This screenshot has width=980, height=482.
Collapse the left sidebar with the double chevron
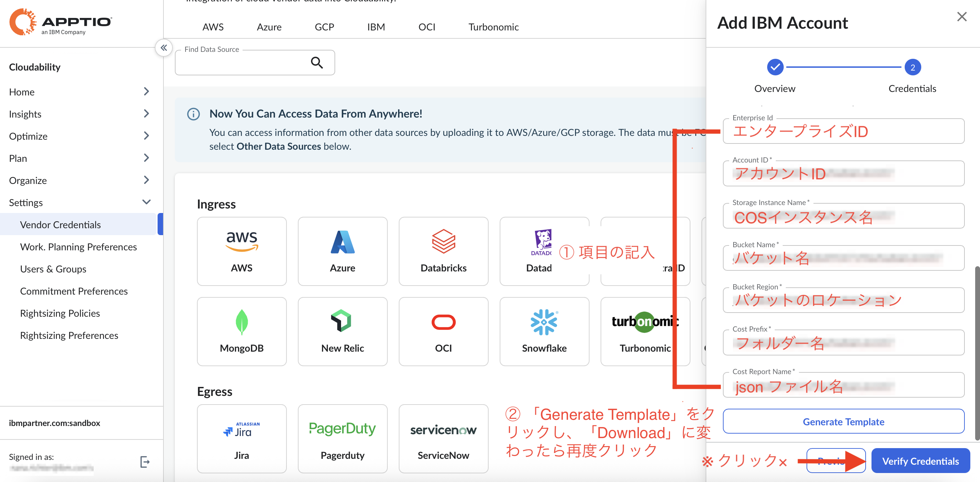point(164,48)
